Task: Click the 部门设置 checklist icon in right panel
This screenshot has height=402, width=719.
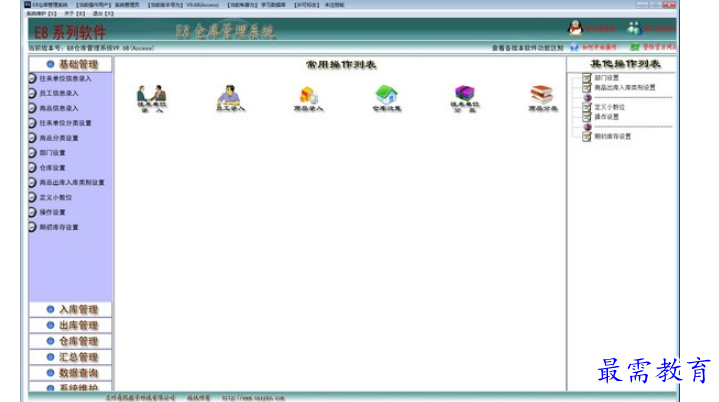Action: coord(587,77)
